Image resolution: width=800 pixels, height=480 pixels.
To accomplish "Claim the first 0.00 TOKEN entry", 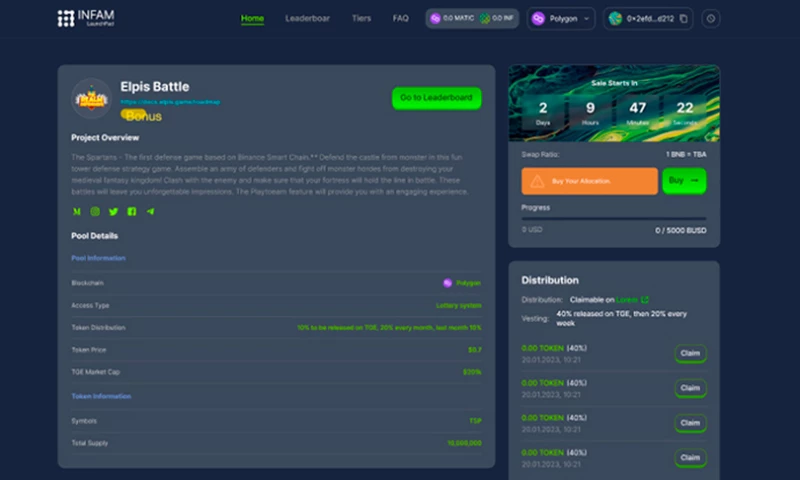I will [x=690, y=353].
